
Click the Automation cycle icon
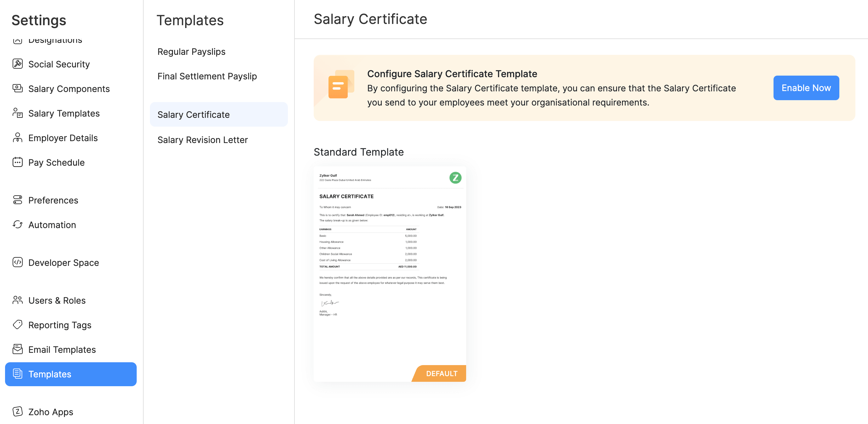[18, 225]
